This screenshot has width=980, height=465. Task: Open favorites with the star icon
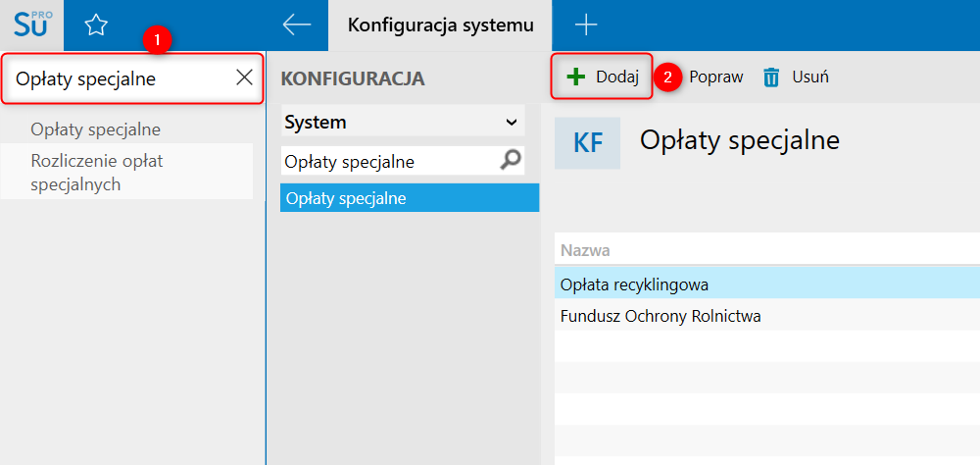(96, 26)
